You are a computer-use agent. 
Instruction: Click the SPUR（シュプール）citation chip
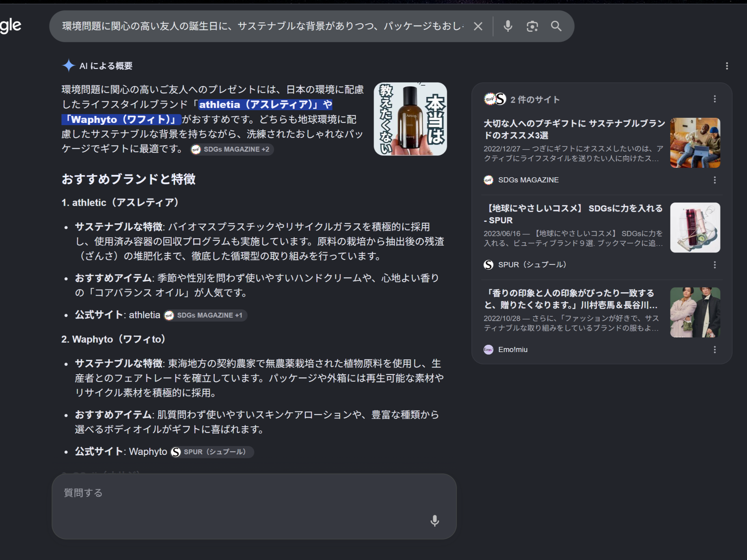[x=212, y=452]
